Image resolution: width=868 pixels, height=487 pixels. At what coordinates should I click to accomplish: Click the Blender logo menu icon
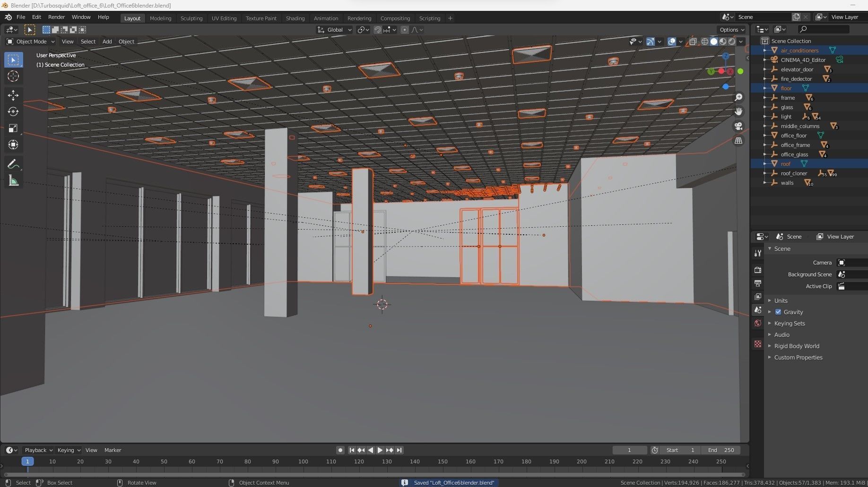coord(8,17)
